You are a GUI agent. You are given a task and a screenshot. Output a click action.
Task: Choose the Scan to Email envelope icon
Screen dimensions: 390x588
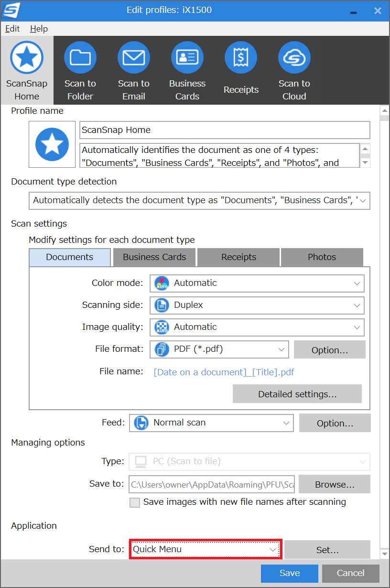tap(134, 58)
